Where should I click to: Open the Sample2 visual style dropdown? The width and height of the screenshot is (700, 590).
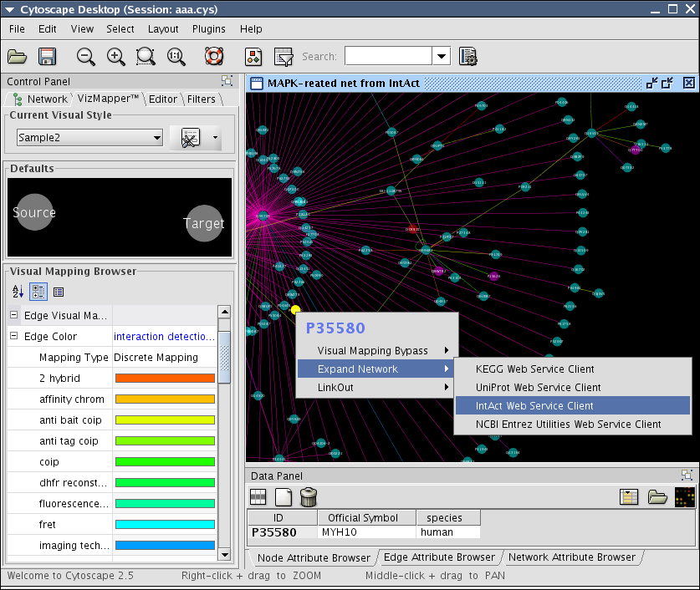(156, 138)
